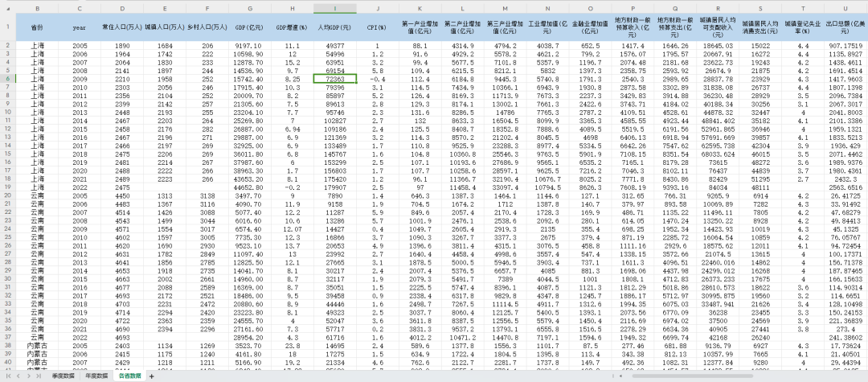Image resolution: width=868 pixels, height=382 pixels.
Task: Select column C header
Action: click(80, 9)
